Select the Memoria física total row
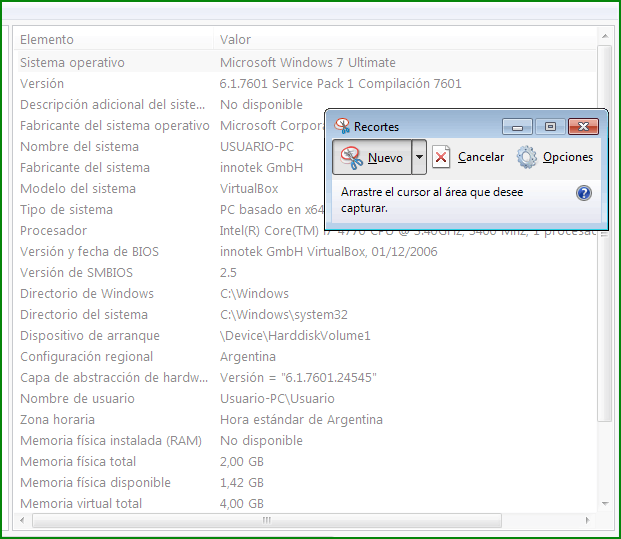Image resolution: width=621 pixels, height=539 pixels. click(305, 461)
